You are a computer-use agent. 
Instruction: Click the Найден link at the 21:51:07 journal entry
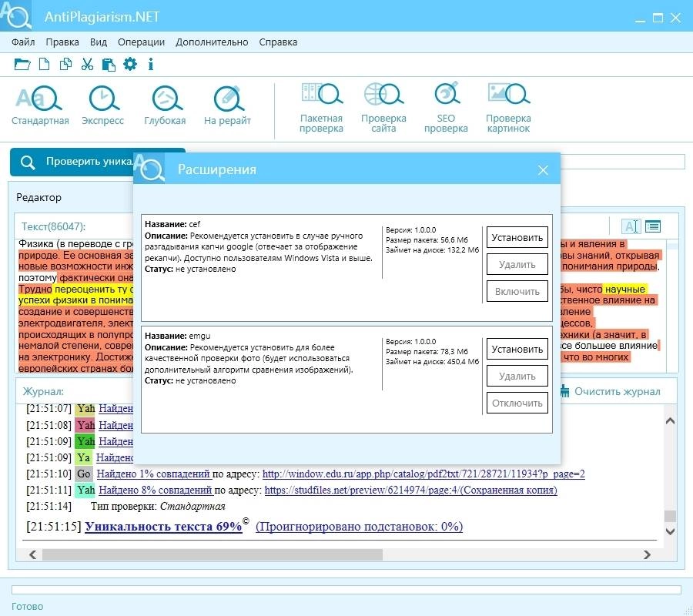tap(115, 409)
